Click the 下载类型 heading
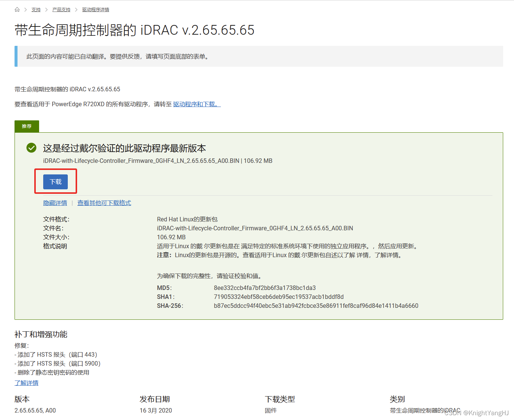This screenshot has height=420, width=514. pos(280,399)
